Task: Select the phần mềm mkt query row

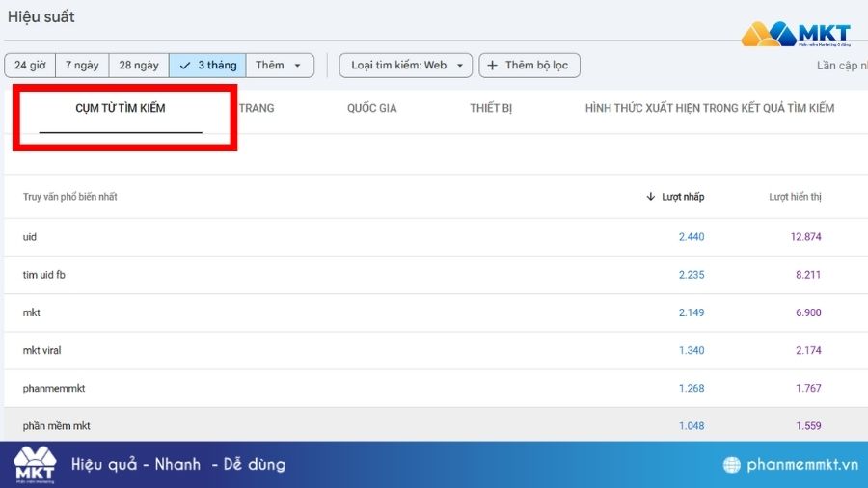Action: 436,424
